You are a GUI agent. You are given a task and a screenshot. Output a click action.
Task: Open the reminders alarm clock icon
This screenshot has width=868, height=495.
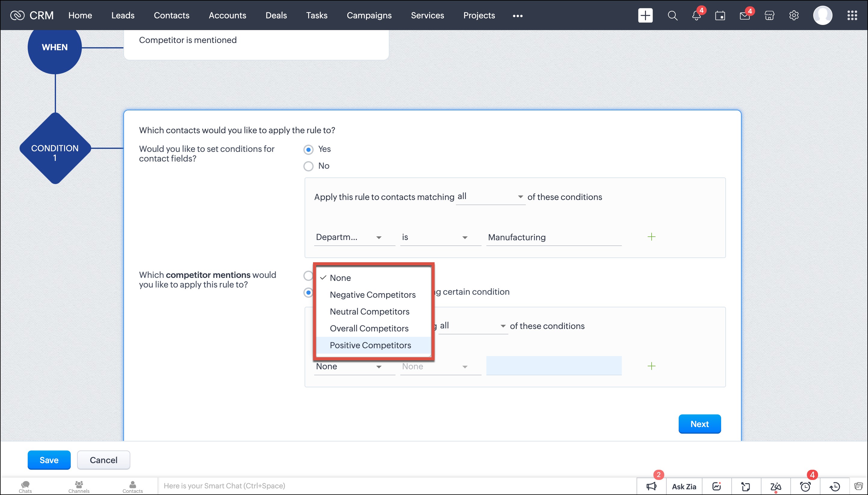805,486
